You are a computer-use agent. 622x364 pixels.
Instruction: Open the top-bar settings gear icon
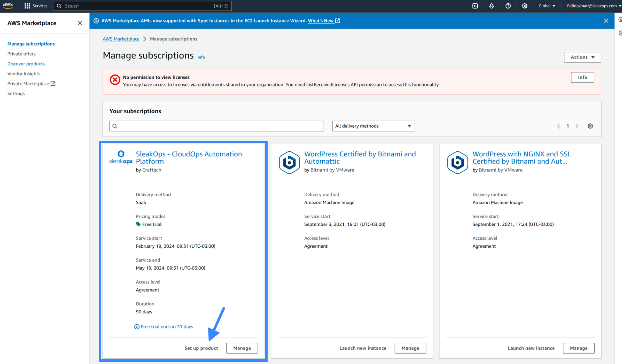[x=525, y=6]
